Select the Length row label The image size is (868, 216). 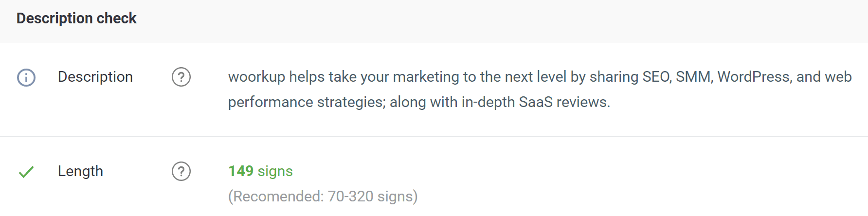point(80,171)
